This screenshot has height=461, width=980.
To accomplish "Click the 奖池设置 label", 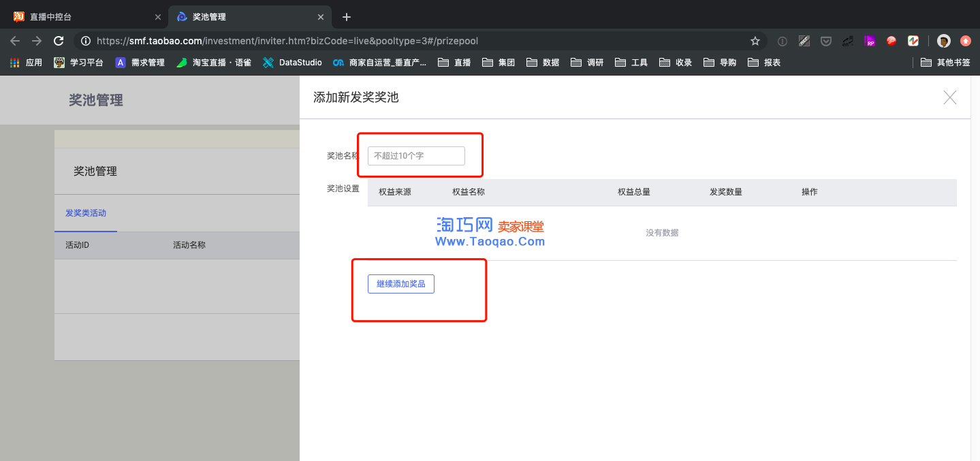I will (343, 189).
